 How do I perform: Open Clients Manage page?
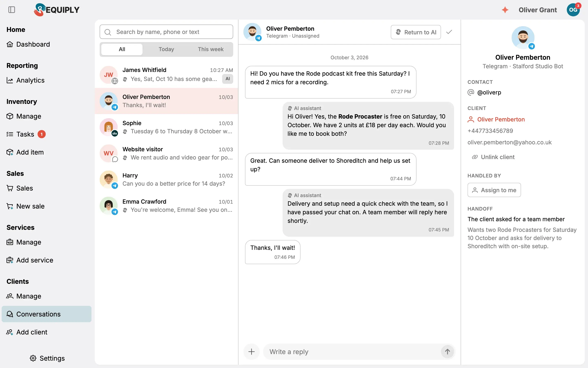[x=24, y=296]
